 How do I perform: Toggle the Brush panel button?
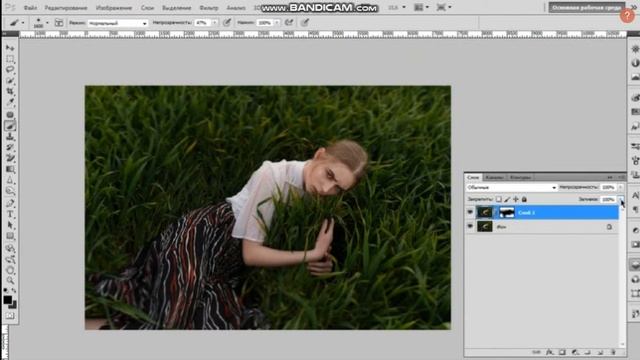point(59,23)
